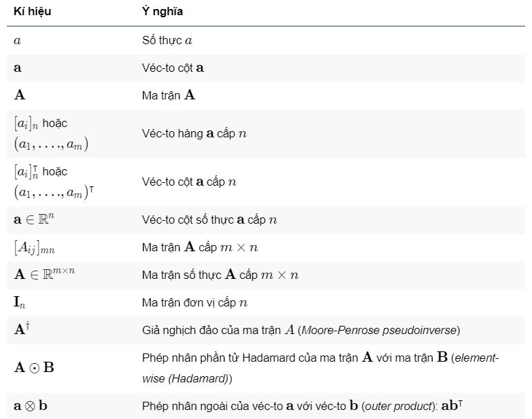532x419 pixels.
Task: Click the A† pseudoinverse symbol
Action: click(22, 329)
